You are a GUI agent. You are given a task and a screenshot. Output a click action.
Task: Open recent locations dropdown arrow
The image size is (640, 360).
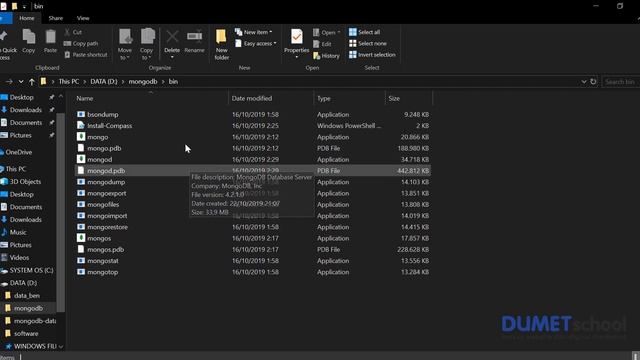21,82
